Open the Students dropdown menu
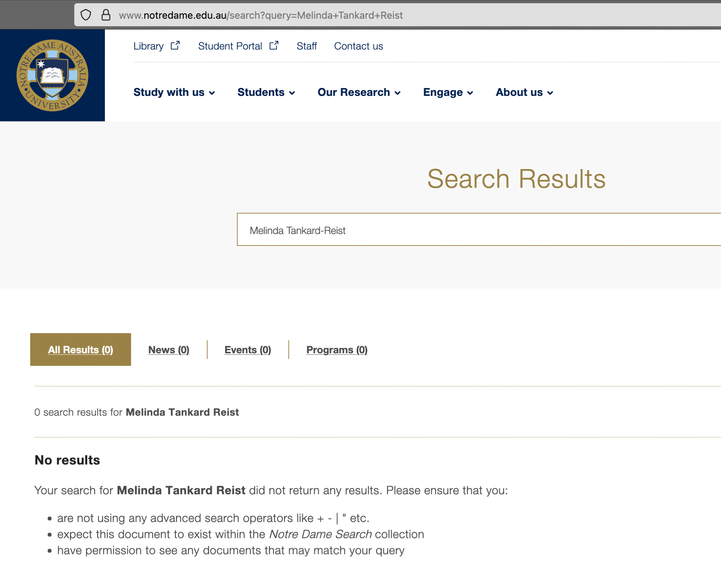Screen dimensions: 721x588 tap(266, 92)
